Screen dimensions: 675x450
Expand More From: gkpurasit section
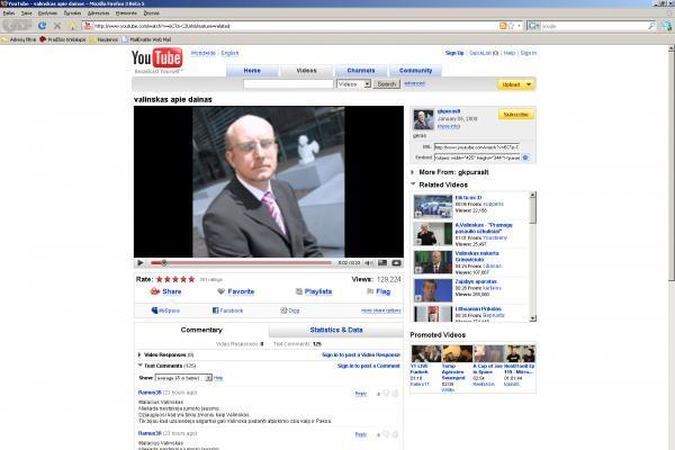[412, 172]
